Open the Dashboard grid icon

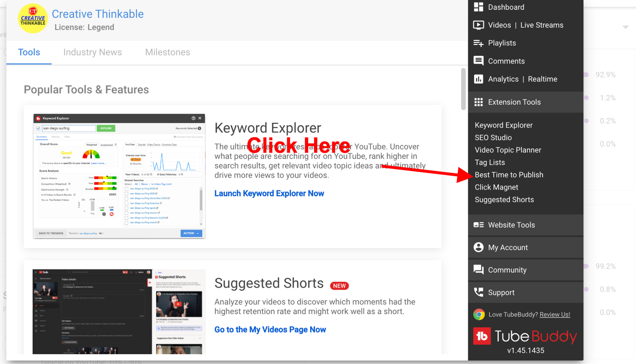(x=479, y=7)
